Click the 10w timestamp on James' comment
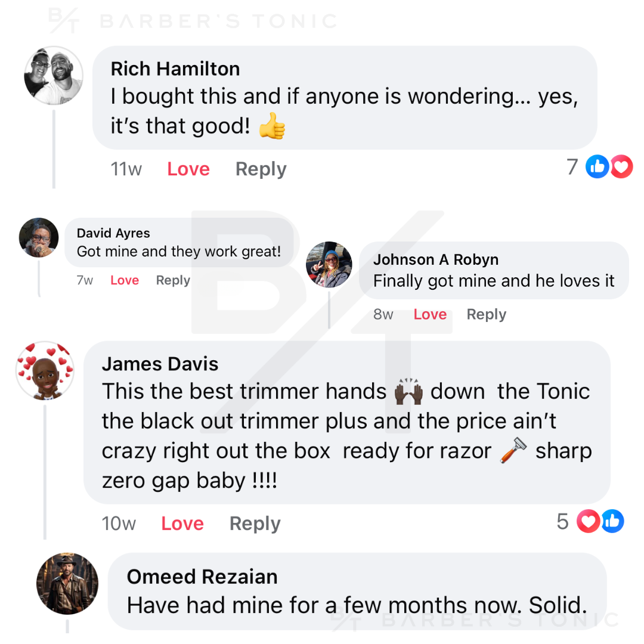The width and height of the screenshot is (644, 644). pos(119,524)
